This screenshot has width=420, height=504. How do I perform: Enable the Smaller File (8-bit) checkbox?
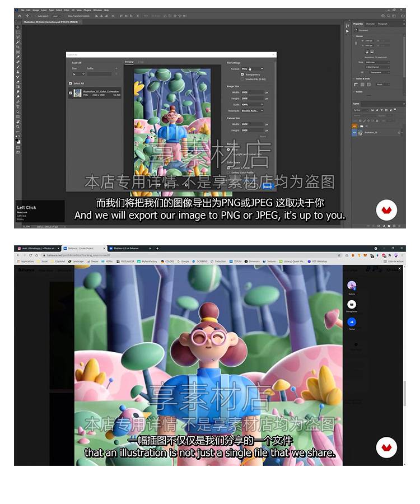click(x=242, y=79)
